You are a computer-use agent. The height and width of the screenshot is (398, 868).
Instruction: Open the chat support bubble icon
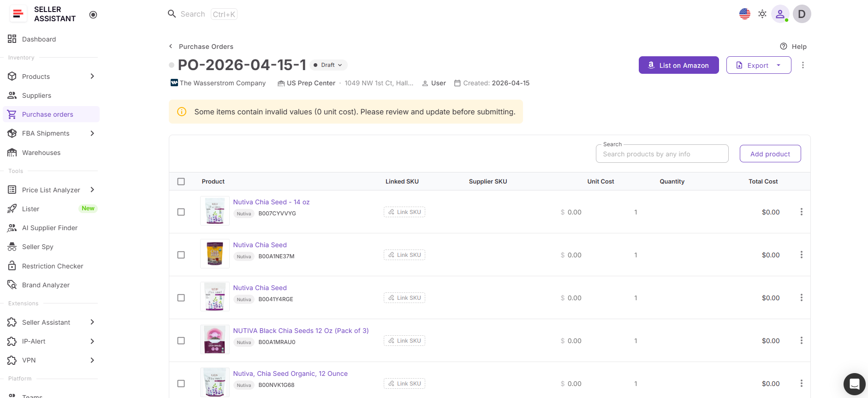coord(855,384)
